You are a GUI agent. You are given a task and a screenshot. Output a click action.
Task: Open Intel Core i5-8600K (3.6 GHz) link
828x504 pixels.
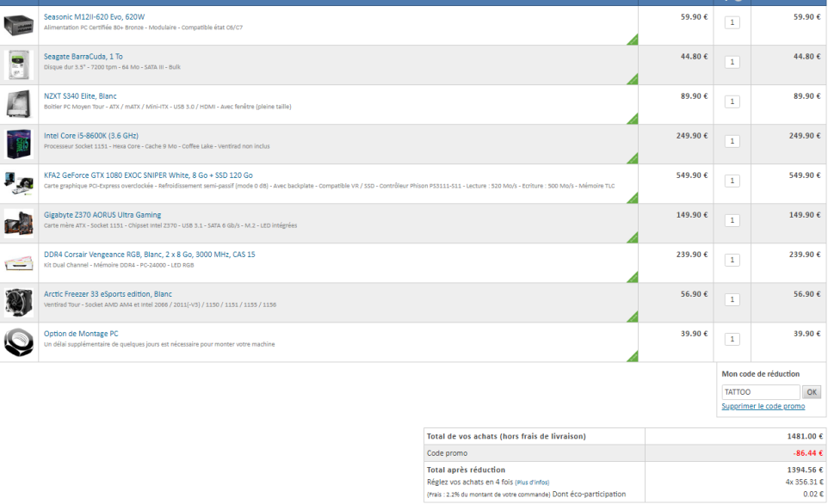pyautogui.click(x=91, y=136)
